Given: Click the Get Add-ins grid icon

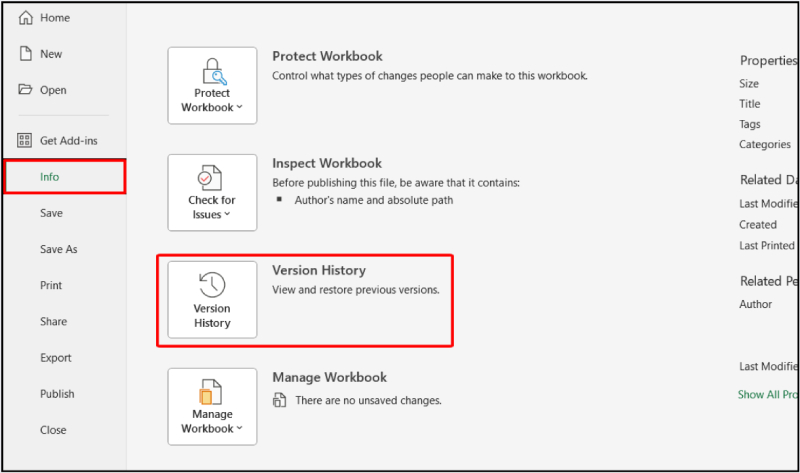Looking at the screenshot, I should click(26, 141).
